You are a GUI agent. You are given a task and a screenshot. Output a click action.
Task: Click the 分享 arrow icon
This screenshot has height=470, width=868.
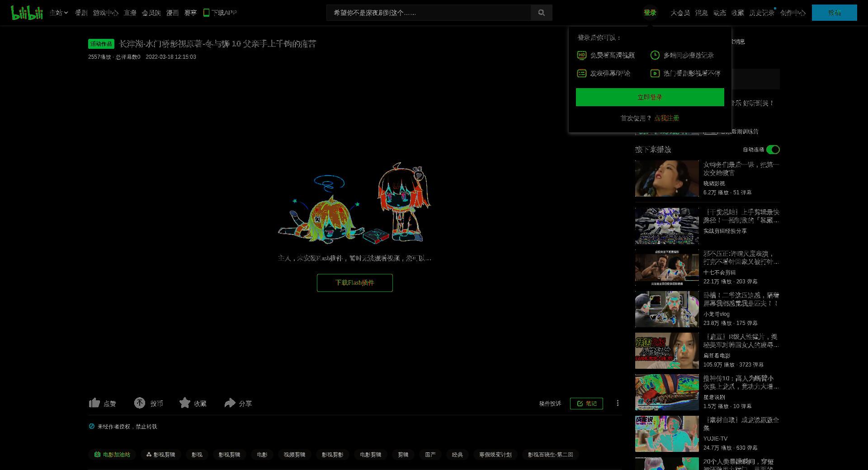[x=230, y=403]
